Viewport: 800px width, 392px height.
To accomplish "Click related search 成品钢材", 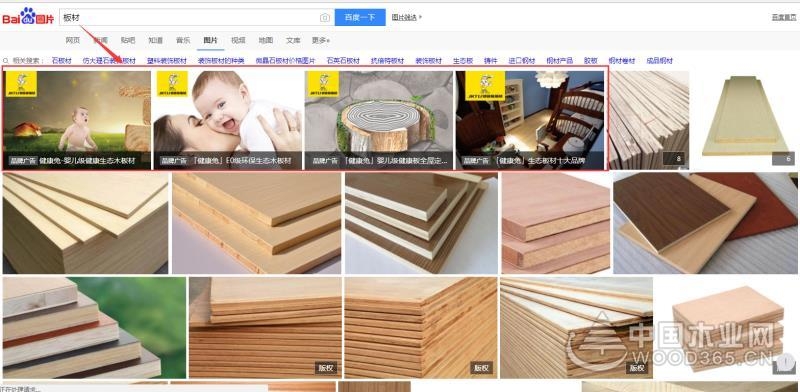I will tap(660, 60).
